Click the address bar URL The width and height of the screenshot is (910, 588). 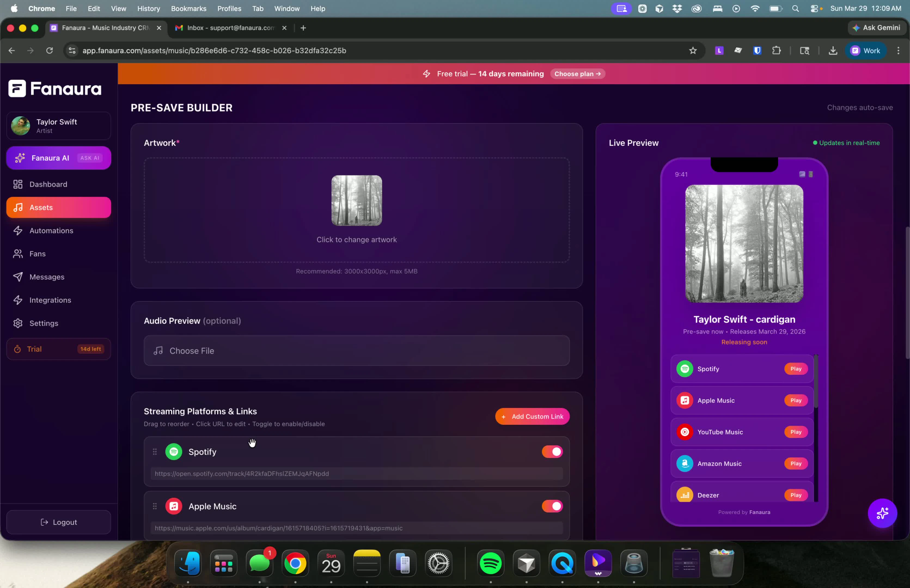click(x=214, y=50)
